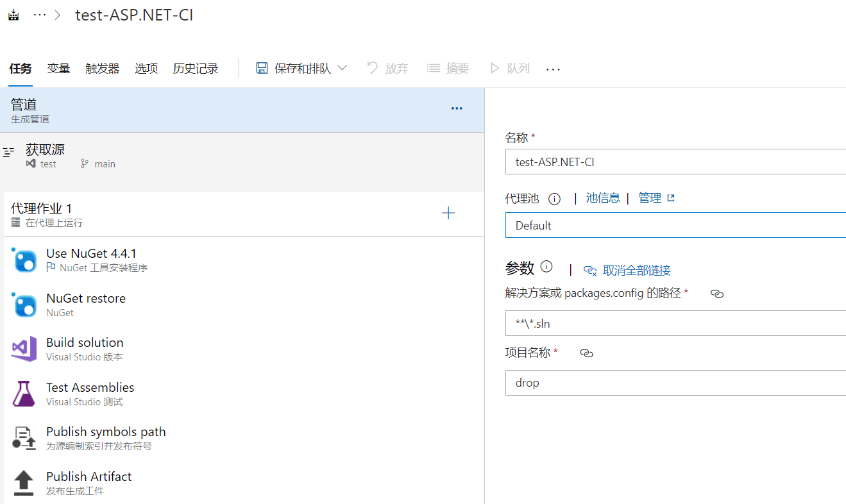The image size is (846, 504).
Task: Open the Azure Pipelines home icon
Action: tap(13, 15)
